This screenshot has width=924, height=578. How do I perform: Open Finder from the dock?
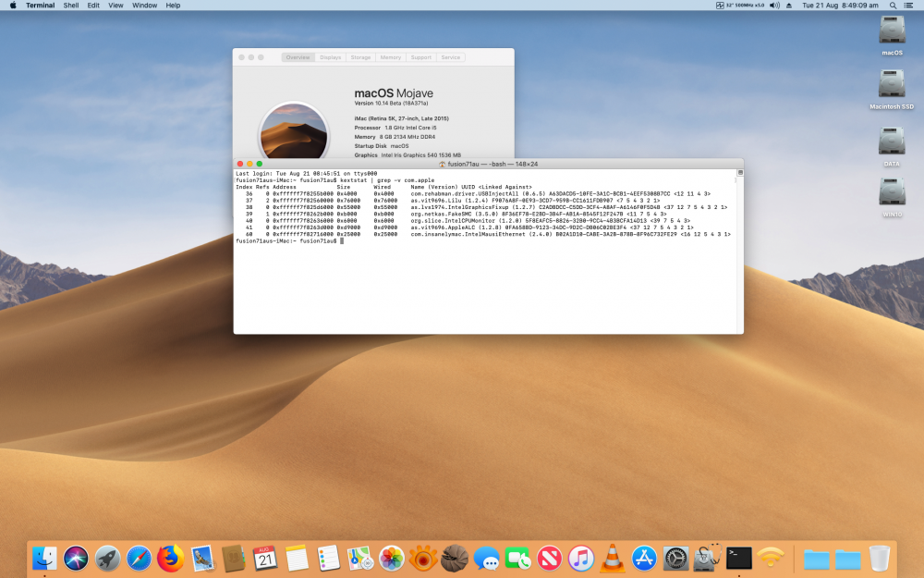click(44, 558)
